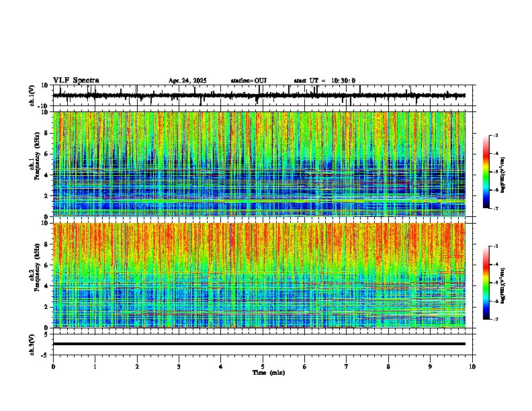Click the time axis tick label "7"
Image resolution: width=532 pixels, height=411 pixels.
[347, 367]
